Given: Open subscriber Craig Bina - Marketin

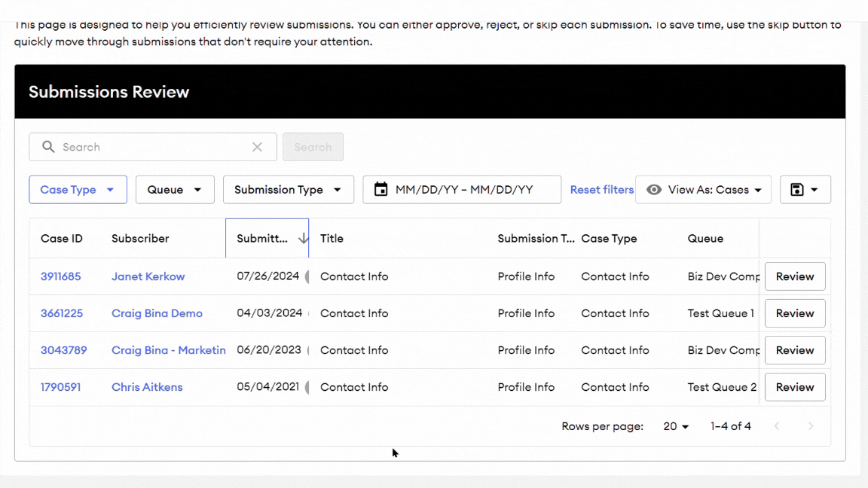Looking at the screenshot, I should pyautogui.click(x=168, y=350).
